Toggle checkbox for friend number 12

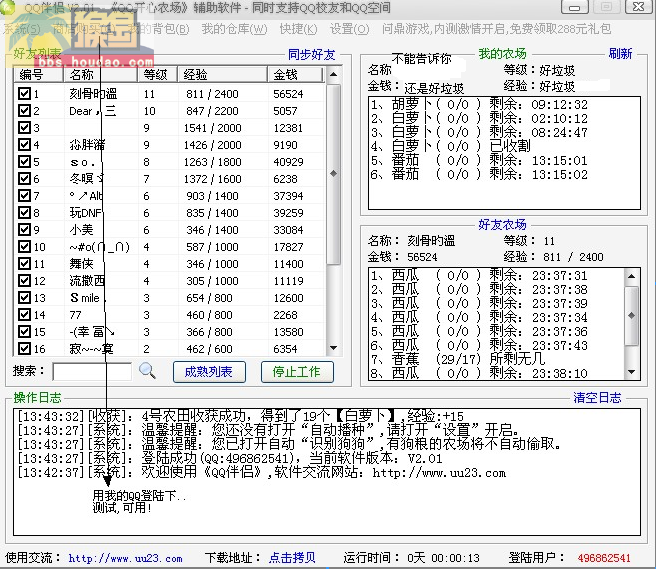click(24, 280)
